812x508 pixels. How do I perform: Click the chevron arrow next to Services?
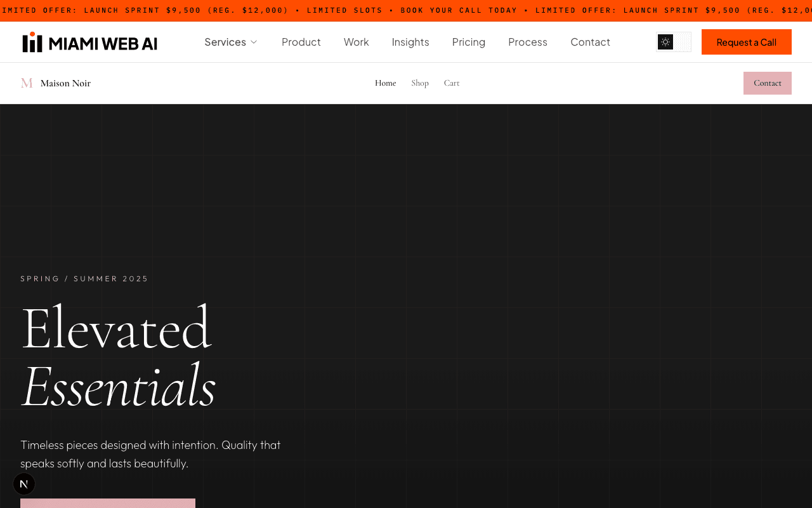(x=254, y=43)
